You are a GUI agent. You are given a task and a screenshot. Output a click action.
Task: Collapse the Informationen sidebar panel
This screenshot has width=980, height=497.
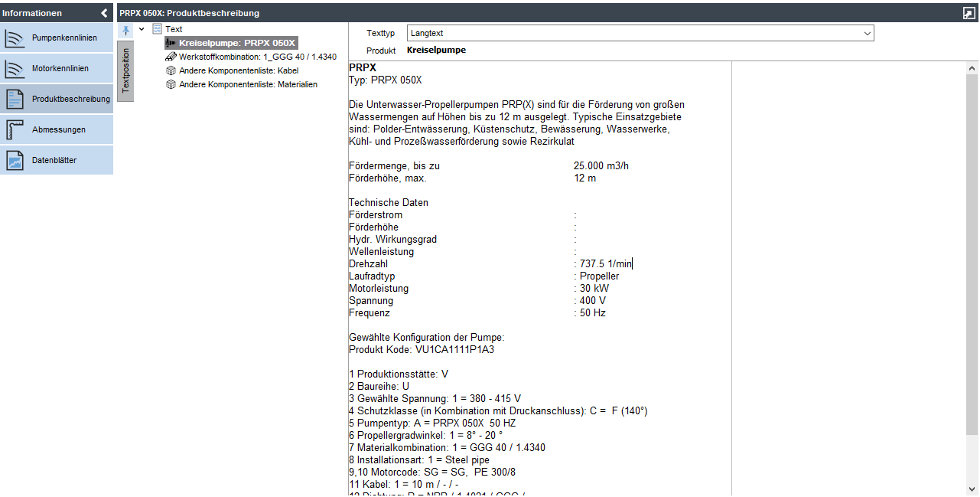click(104, 13)
